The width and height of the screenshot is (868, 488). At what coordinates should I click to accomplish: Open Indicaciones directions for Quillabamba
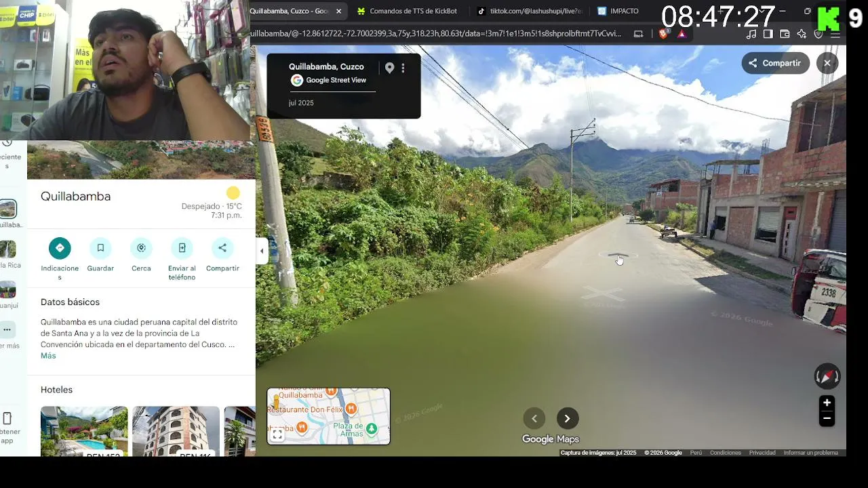pos(60,248)
